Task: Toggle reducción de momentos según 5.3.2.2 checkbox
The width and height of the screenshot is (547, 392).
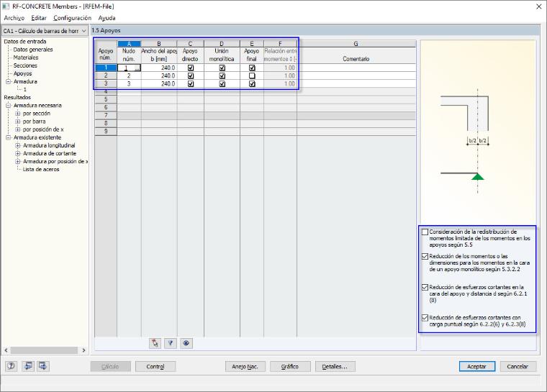Action: coord(425,256)
